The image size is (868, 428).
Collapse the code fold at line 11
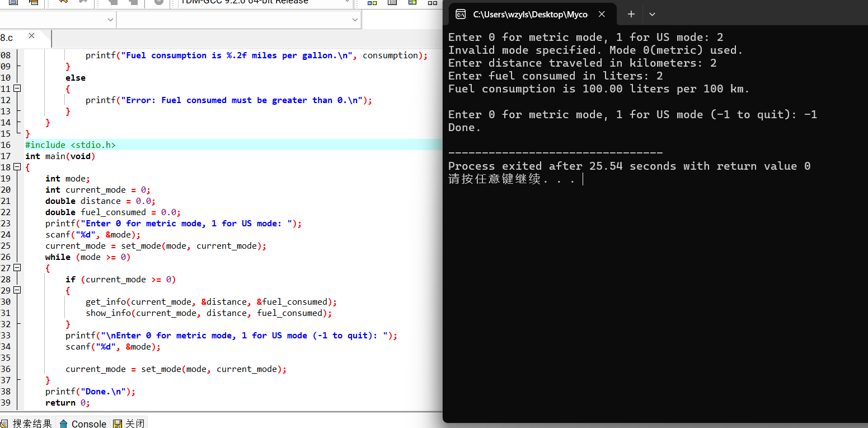tap(17, 89)
